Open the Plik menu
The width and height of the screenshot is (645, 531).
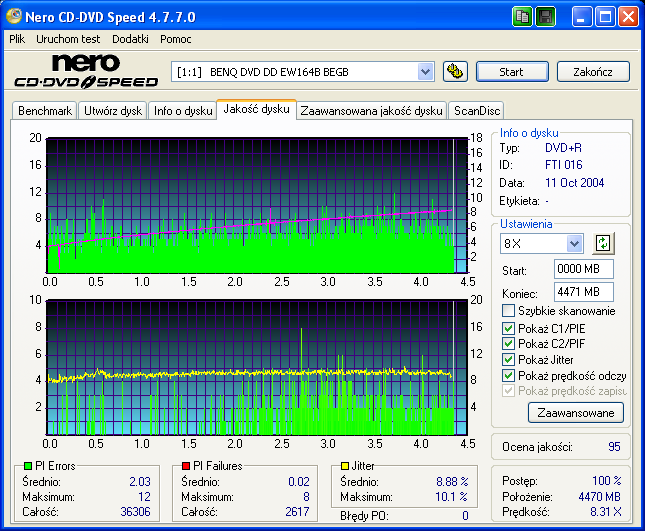click(17, 39)
